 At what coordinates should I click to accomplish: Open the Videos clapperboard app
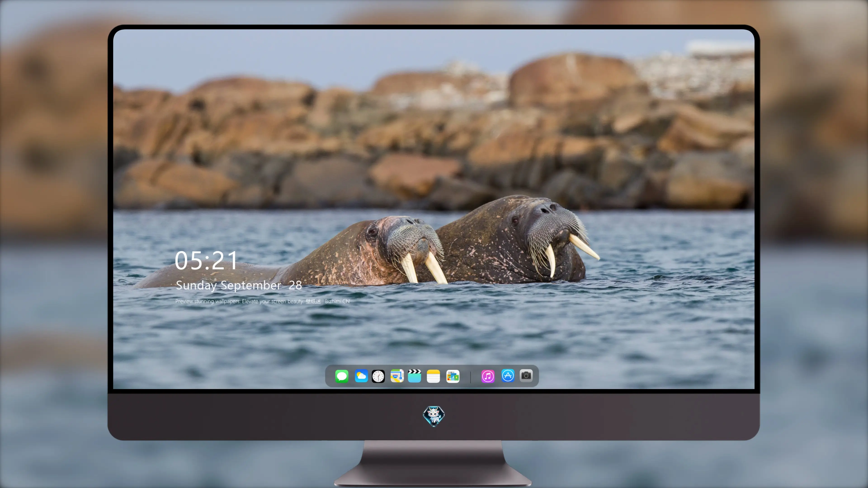[x=415, y=376]
